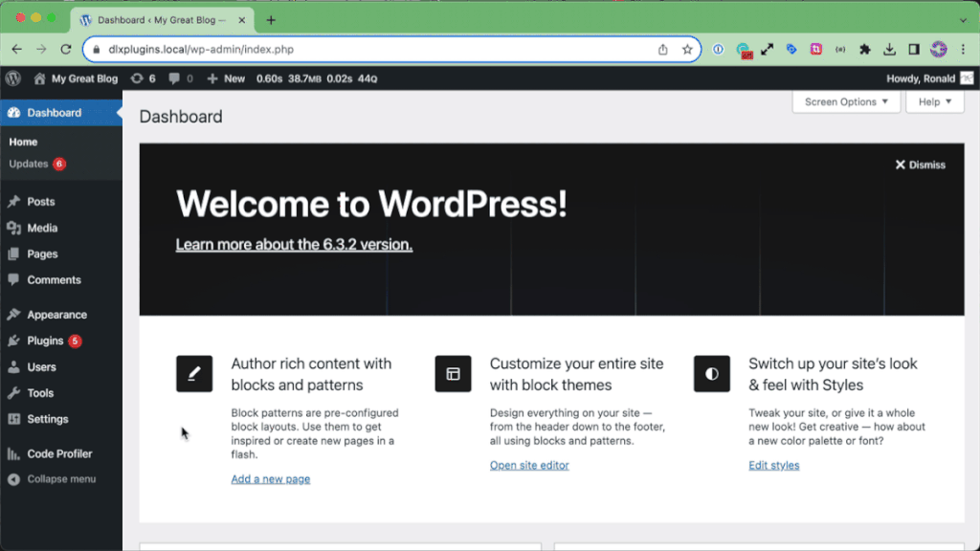Image resolution: width=980 pixels, height=551 pixels.
Task: Open Howdy, Ronald account menu
Action: click(x=929, y=78)
